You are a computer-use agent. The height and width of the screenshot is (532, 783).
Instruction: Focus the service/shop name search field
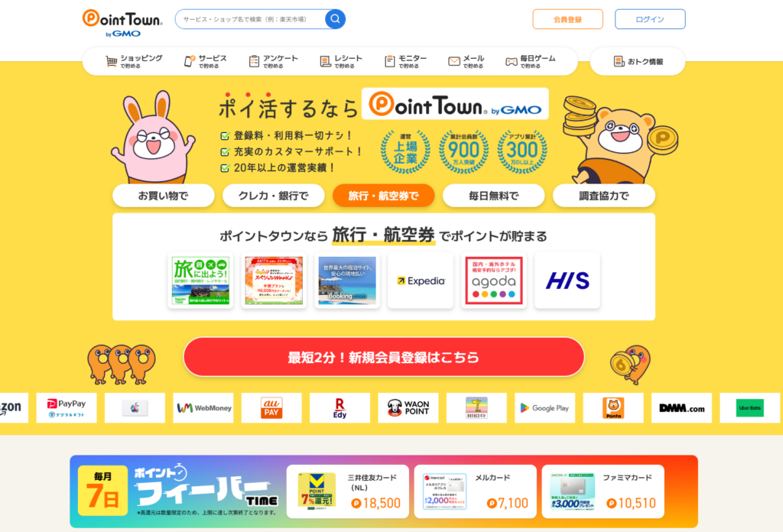[x=251, y=19]
